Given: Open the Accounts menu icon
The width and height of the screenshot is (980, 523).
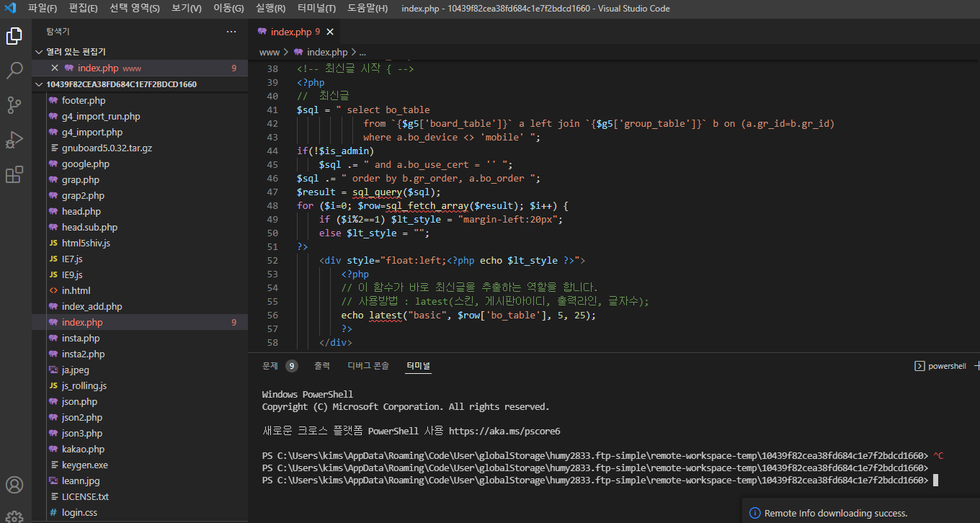Looking at the screenshot, I should [x=14, y=484].
